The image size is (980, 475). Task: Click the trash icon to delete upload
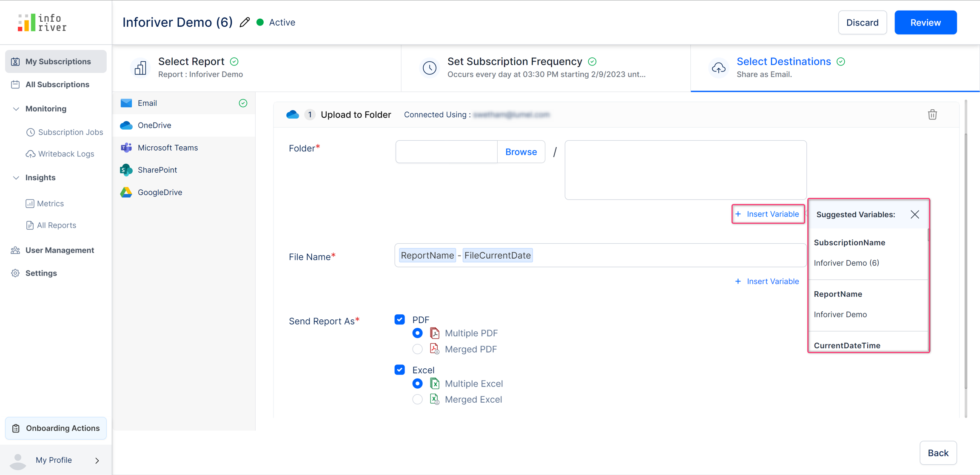coord(932,115)
